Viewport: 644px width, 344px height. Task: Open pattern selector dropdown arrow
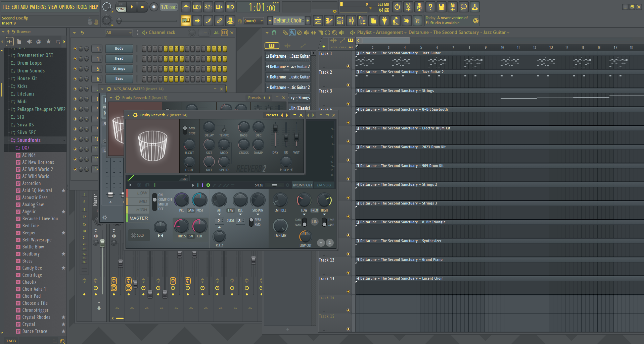click(x=270, y=21)
